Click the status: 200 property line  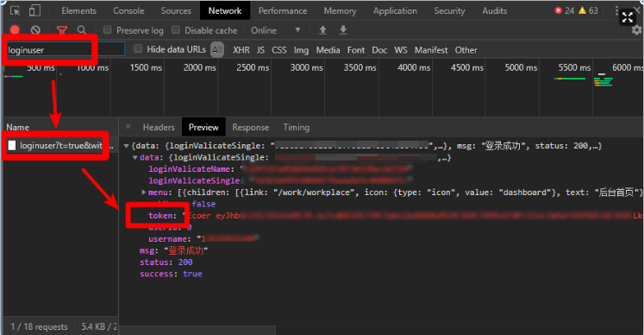tap(166, 262)
